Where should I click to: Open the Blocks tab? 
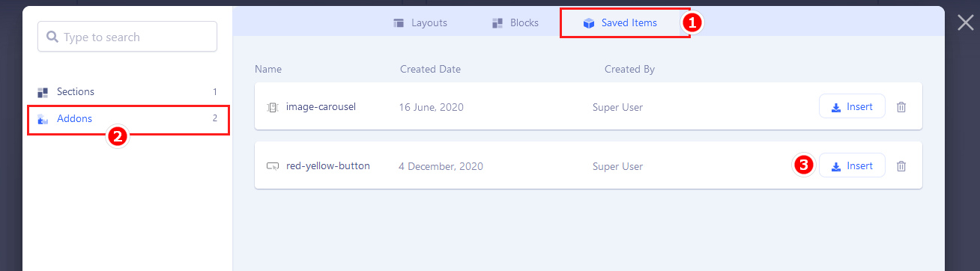[x=515, y=23]
